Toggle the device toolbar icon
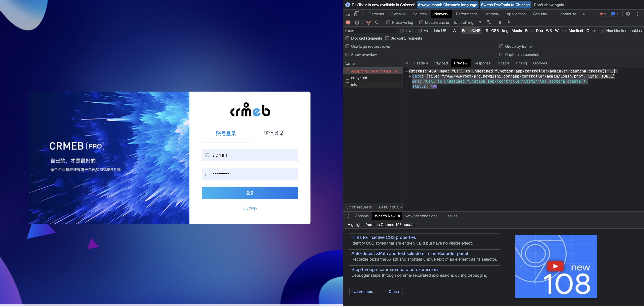This screenshot has width=644, height=306. (x=357, y=14)
